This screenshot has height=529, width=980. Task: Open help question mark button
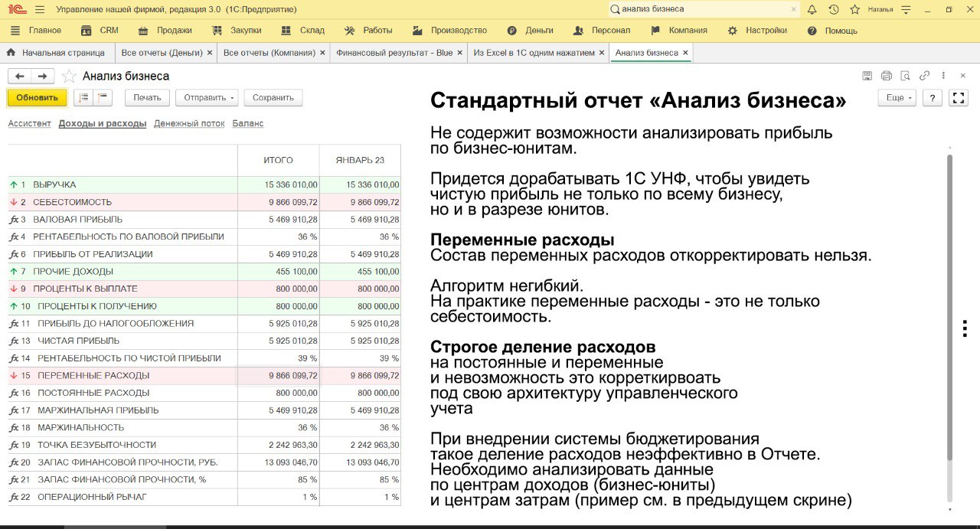coord(933,98)
